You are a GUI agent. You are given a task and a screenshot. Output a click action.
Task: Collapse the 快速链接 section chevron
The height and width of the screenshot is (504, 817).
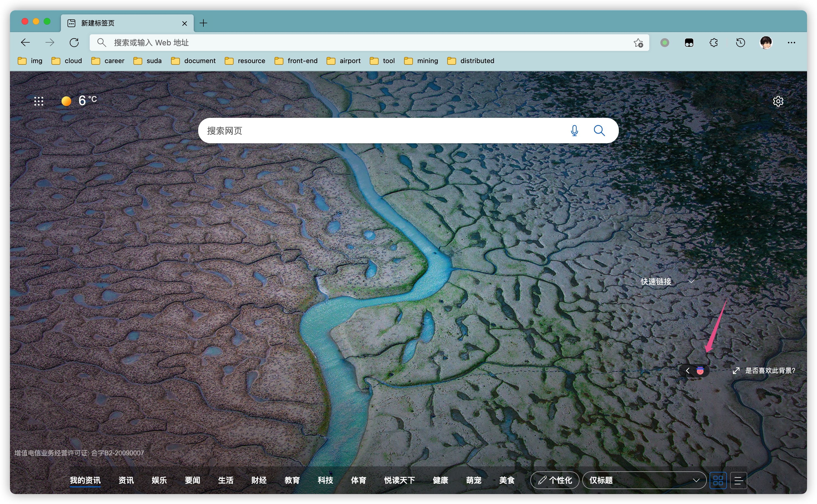691,282
